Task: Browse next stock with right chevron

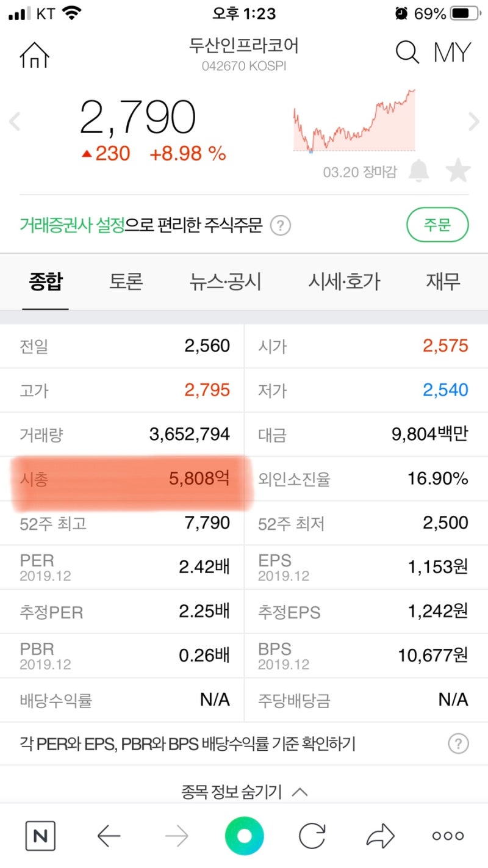Action: [x=473, y=121]
